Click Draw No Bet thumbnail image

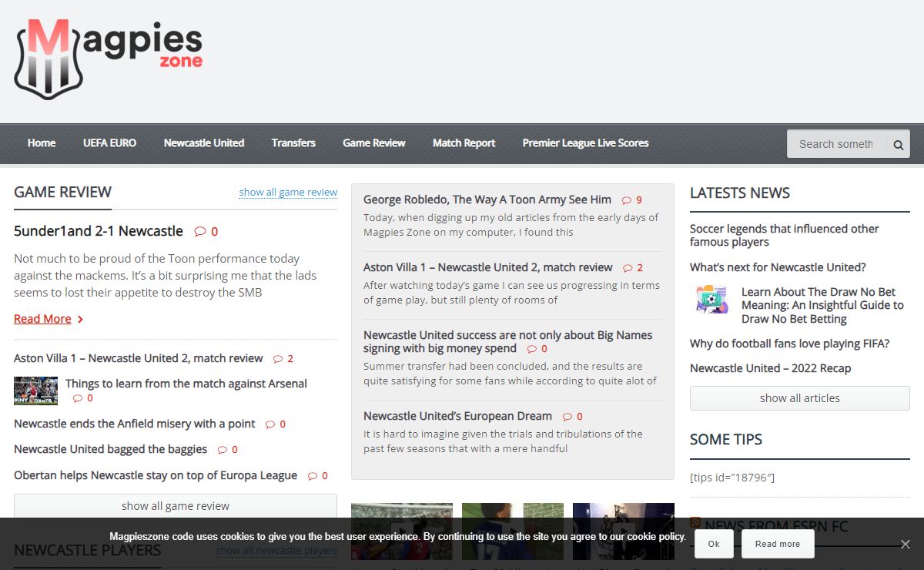coord(712,299)
